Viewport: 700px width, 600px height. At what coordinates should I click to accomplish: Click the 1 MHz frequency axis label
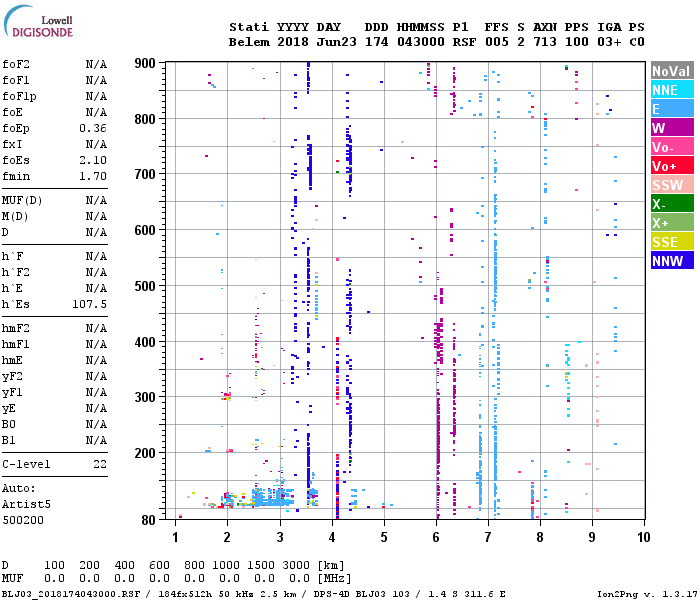(175, 538)
